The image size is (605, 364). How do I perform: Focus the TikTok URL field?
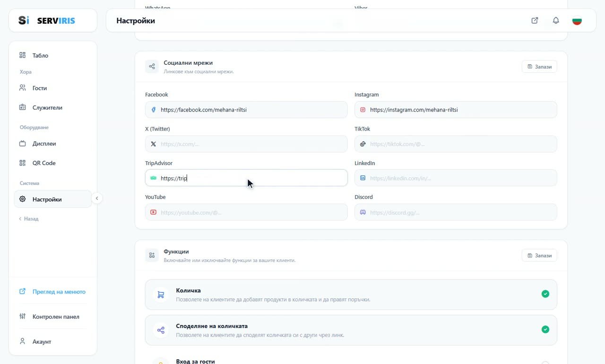(456, 144)
